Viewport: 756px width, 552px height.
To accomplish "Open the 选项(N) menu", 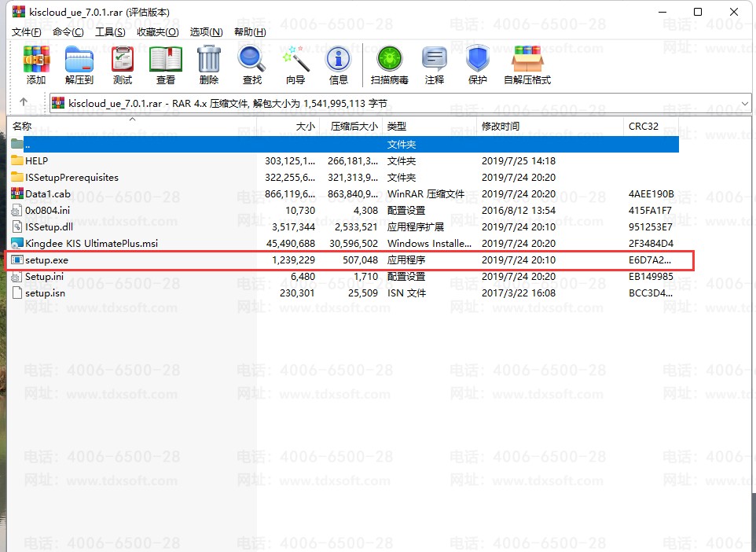I will coord(205,32).
